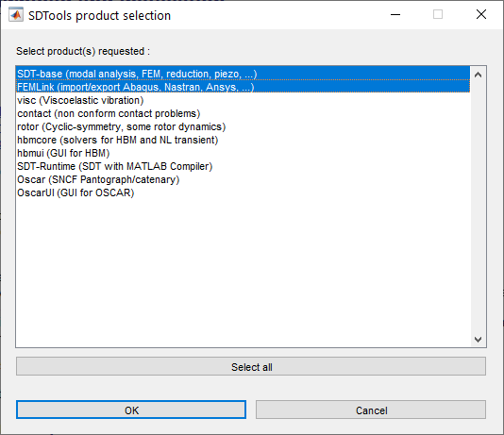The image size is (504, 435).
Task: Select hbmcore solvers for HBM entry
Action: [x=243, y=140]
